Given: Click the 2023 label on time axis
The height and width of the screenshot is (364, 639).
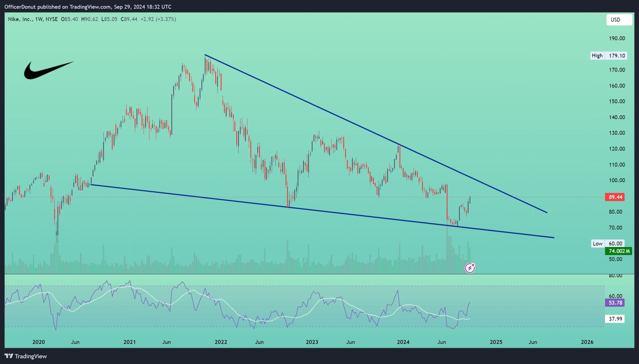Looking at the screenshot, I should 312,342.
